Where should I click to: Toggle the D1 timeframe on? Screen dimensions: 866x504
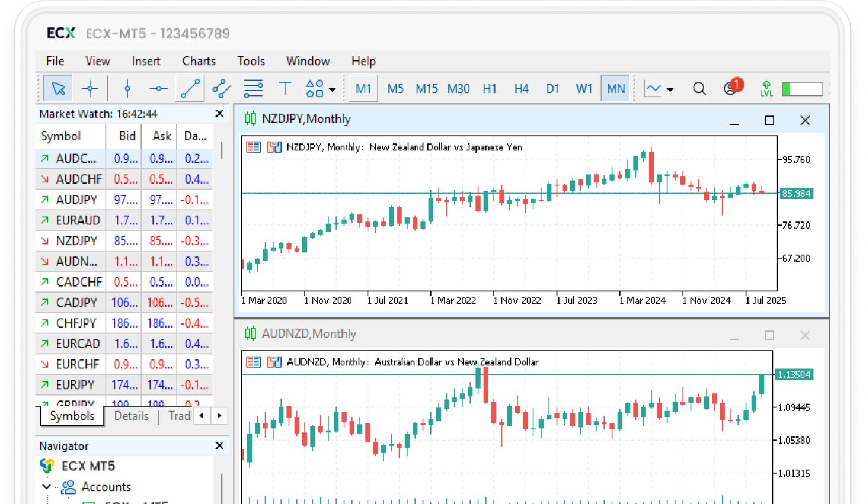click(x=552, y=88)
